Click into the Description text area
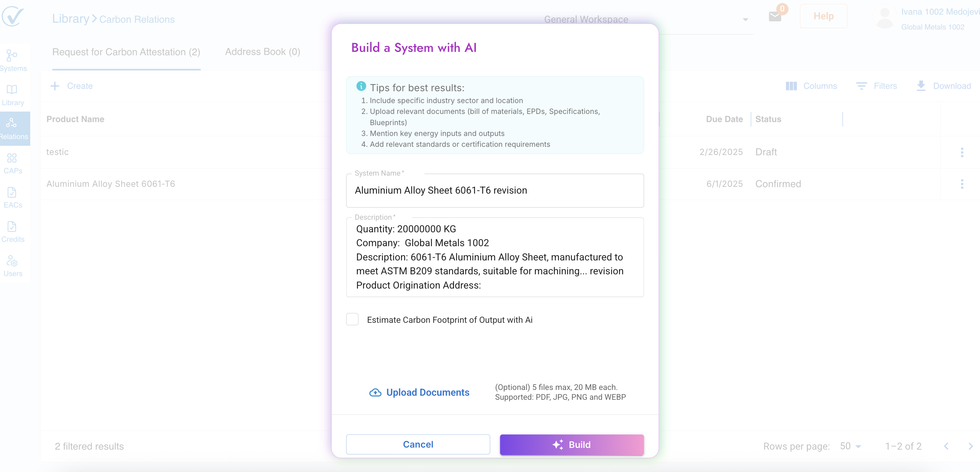Viewport: 980px width, 472px height. pos(494,257)
